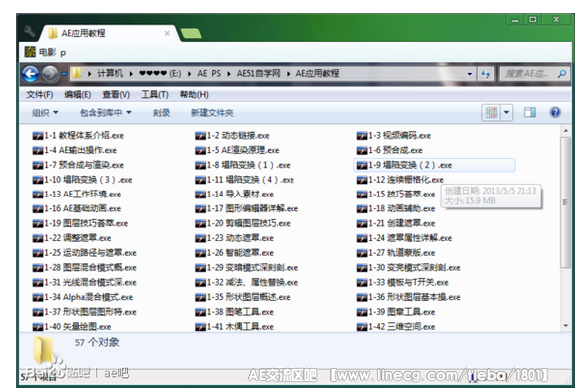583x392 pixels.
Task: Select file 1-42 三维空间.exe
Action: pyautogui.click(x=396, y=327)
